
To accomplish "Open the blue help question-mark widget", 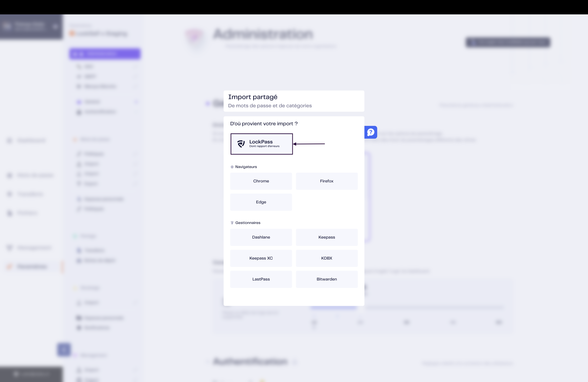I will (371, 132).
